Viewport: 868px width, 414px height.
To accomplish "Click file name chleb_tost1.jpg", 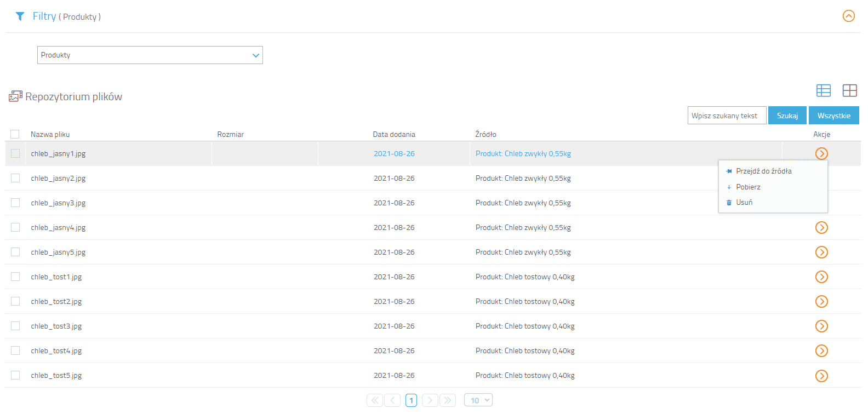I will [56, 277].
